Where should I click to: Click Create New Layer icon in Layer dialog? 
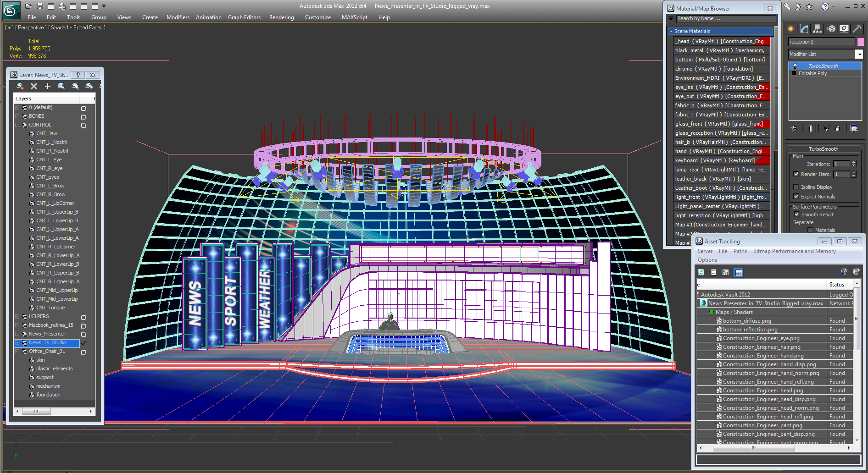click(x=20, y=86)
